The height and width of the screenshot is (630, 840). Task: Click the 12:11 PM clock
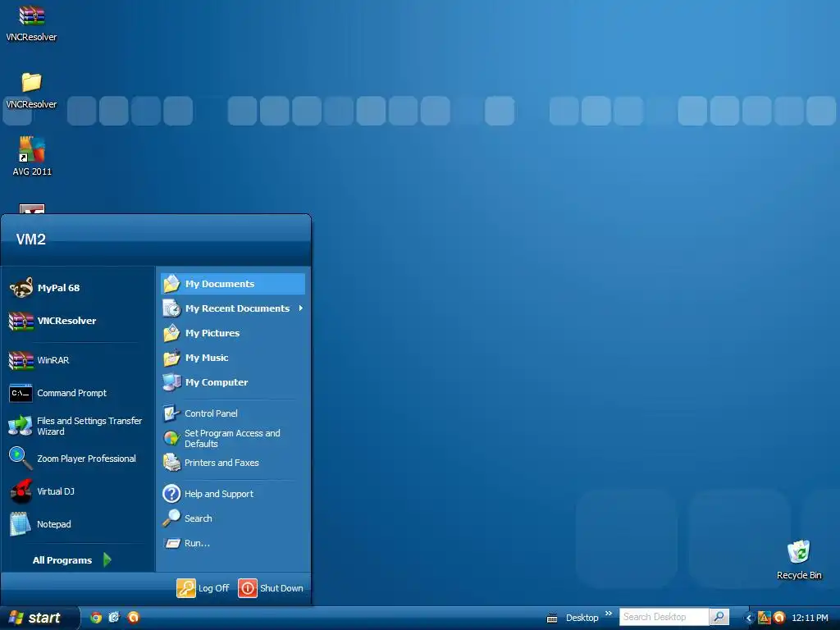click(x=810, y=618)
